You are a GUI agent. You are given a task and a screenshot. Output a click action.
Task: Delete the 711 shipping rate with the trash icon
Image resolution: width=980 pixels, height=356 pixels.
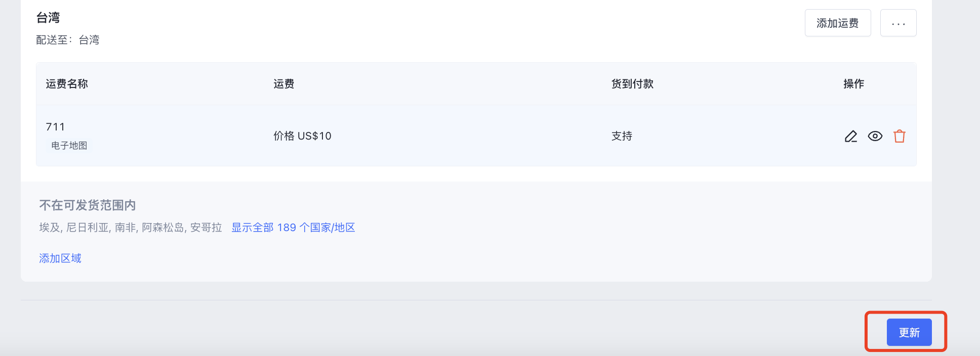pos(900,136)
